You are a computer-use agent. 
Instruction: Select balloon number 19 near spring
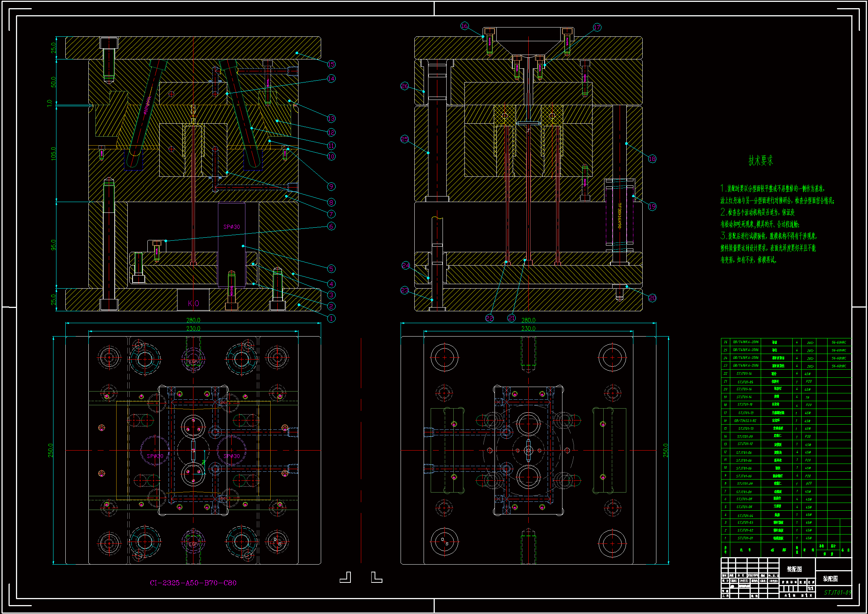click(652, 207)
